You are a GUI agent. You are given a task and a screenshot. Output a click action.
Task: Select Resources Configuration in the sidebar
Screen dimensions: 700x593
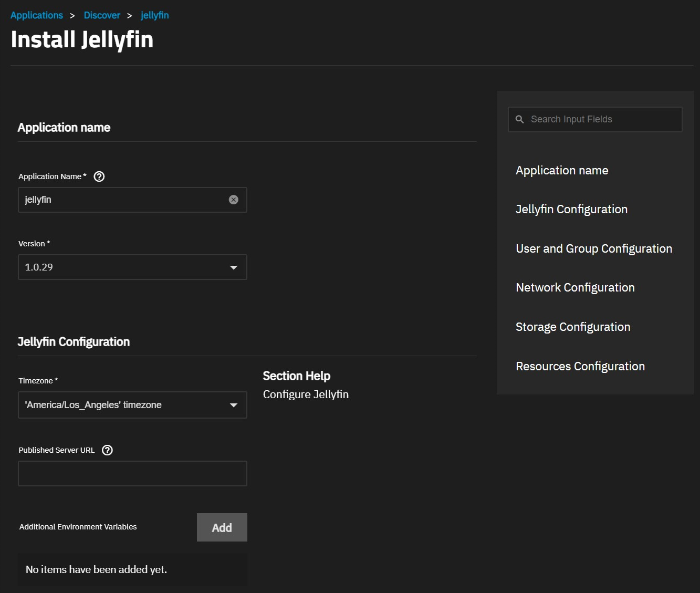point(580,366)
